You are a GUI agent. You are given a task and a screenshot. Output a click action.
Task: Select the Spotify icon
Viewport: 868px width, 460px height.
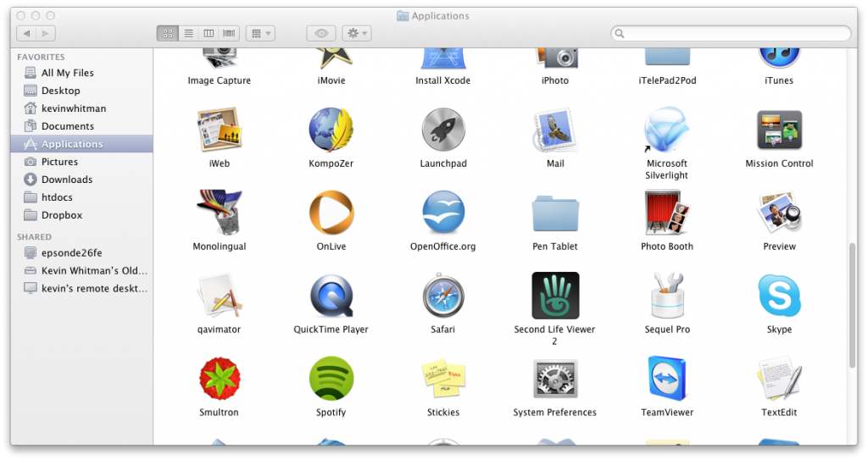coord(331,379)
